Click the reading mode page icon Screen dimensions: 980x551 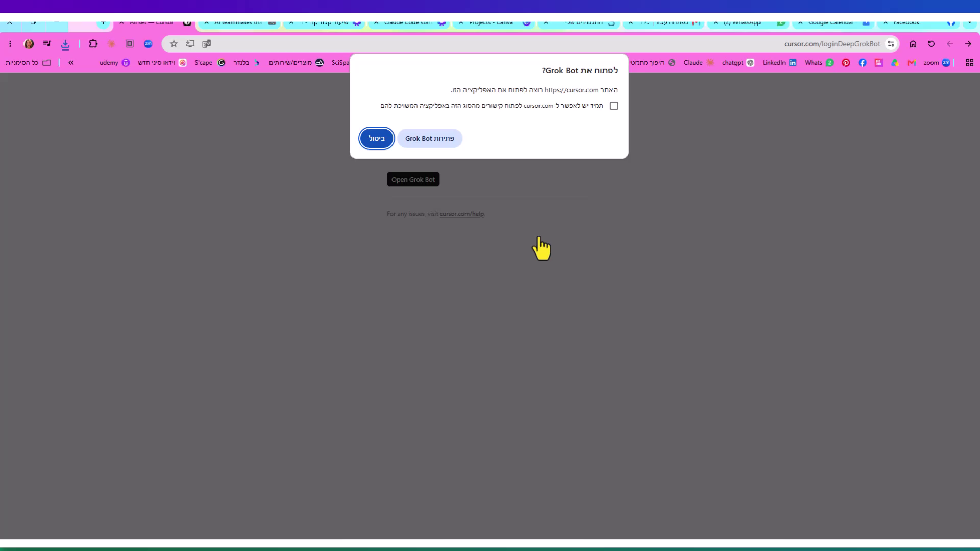(130, 44)
